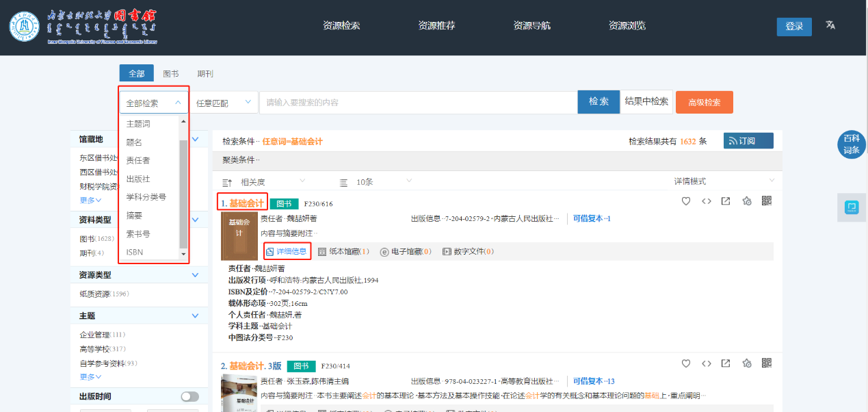Viewport: 868px width, 412px height.
Task: Collapse the 主题 facet chevron
Action: click(195, 316)
